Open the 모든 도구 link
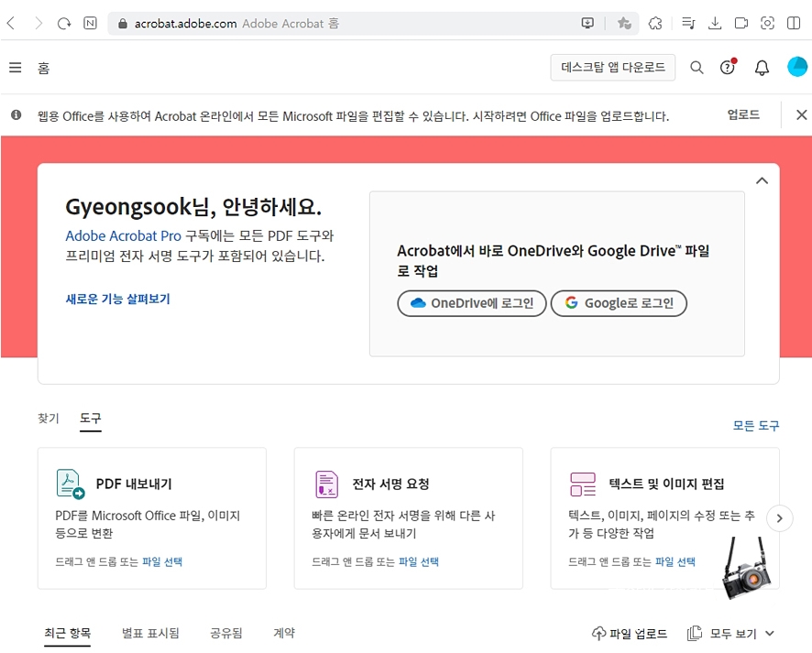Screen dimensions: 812x653 pos(756,426)
